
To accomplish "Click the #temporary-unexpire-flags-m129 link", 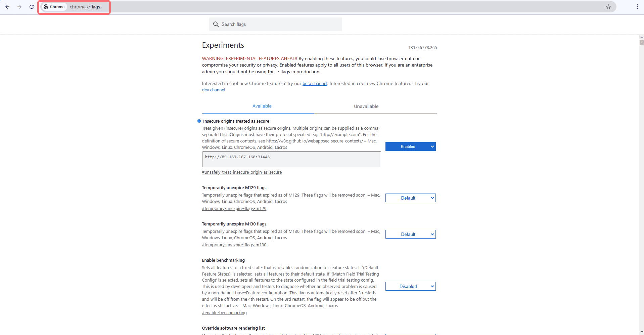I will click(234, 209).
